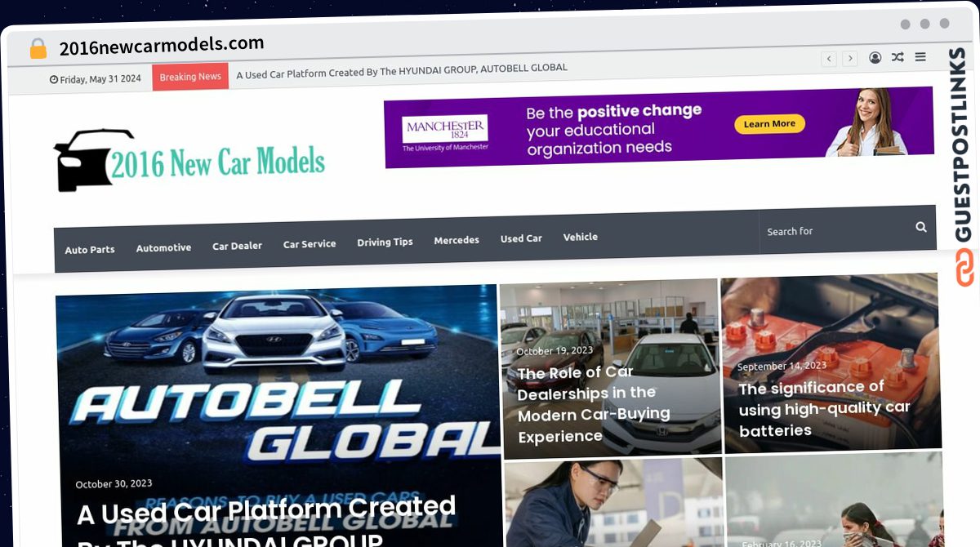Click the random article shuffle icon
The height and width of the screenshot is (547, 980).
coord(898,57)
